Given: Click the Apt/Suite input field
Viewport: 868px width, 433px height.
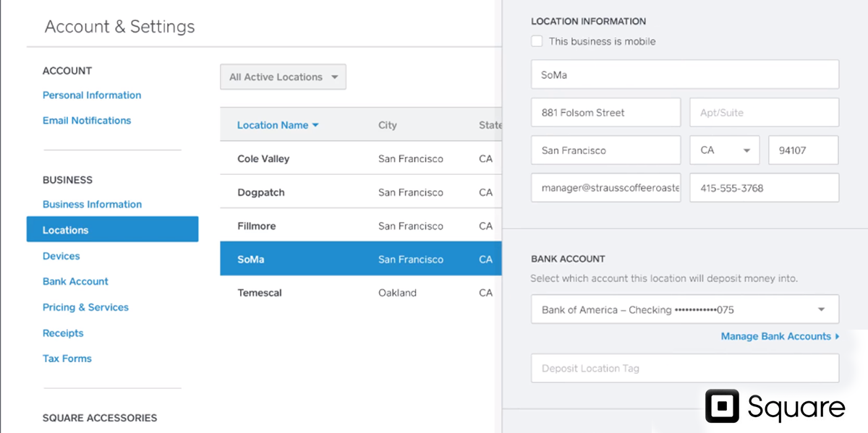Looking at the screenshot, I should pyautogui.click(x=764, y=113).
